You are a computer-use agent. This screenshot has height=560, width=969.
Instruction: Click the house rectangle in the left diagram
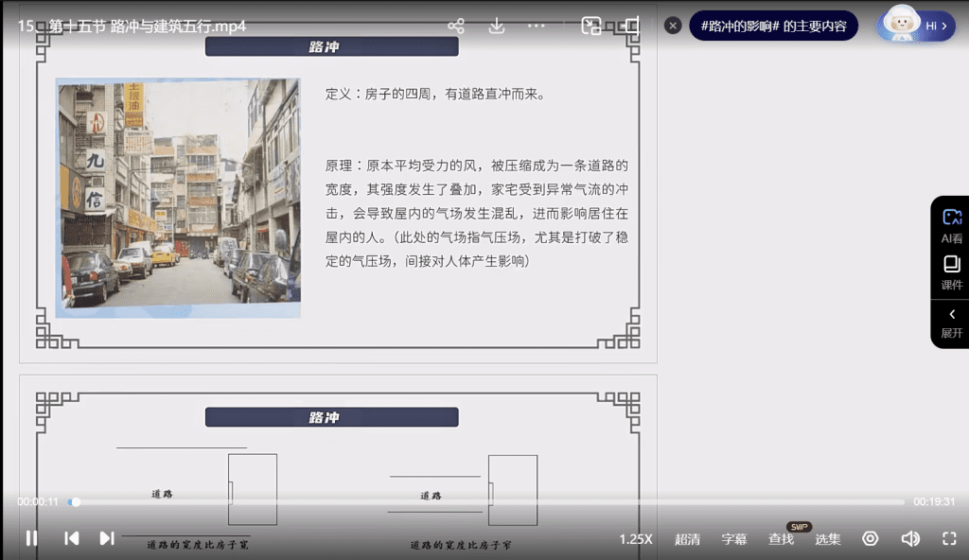[x=253, y=490]
